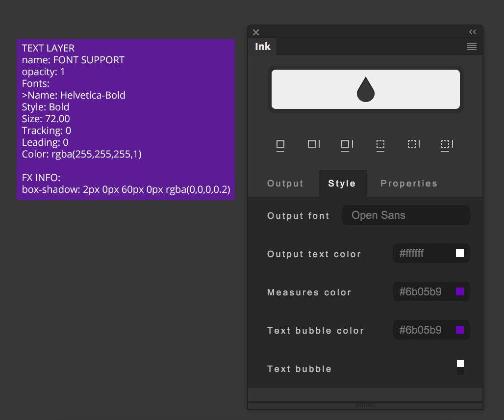
Task: Open the purple Measures color swatch
Action: click(x=460, y=291)
